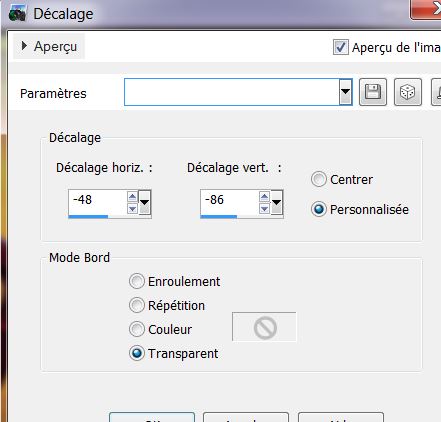Open horizontal offset slider dropdown arrow
This screenshot has height=422, width=441.
coord(144,202)
